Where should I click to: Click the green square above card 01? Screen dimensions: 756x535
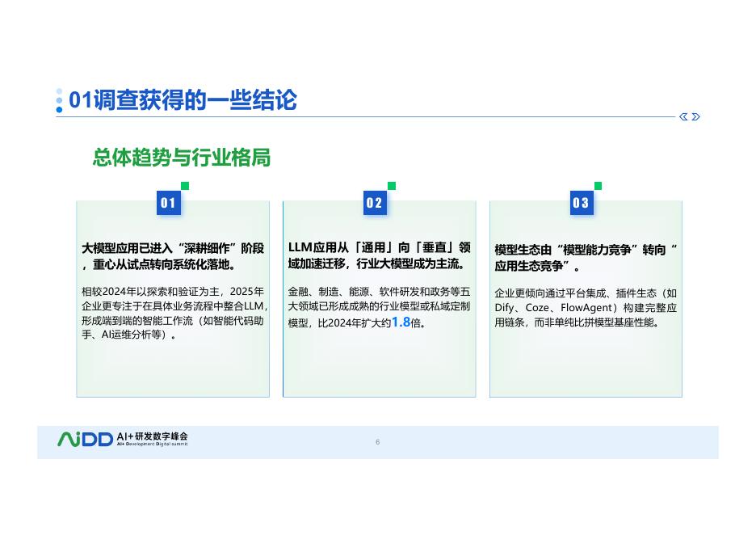pyautogui.click(x=183, y=186)
